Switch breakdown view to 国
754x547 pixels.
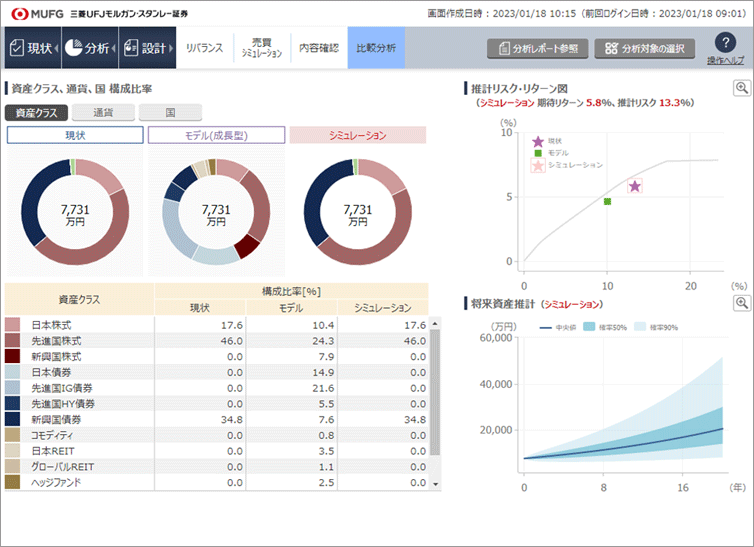click(170, 113)
